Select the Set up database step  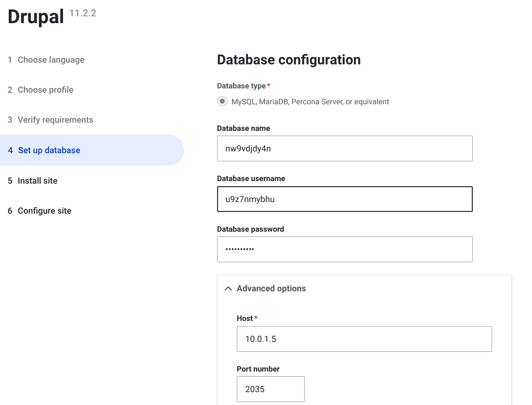[x=49, y=151]
